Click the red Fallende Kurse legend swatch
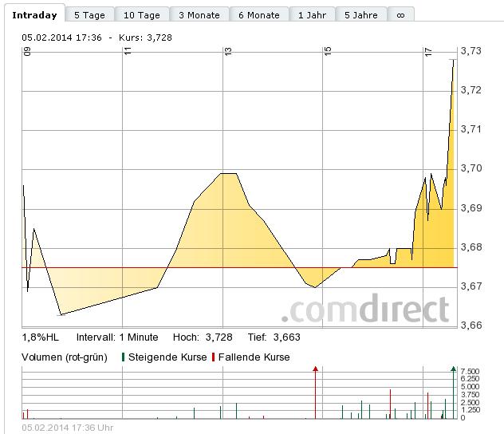This screenshot has height=434, width=504. [214, 357]
